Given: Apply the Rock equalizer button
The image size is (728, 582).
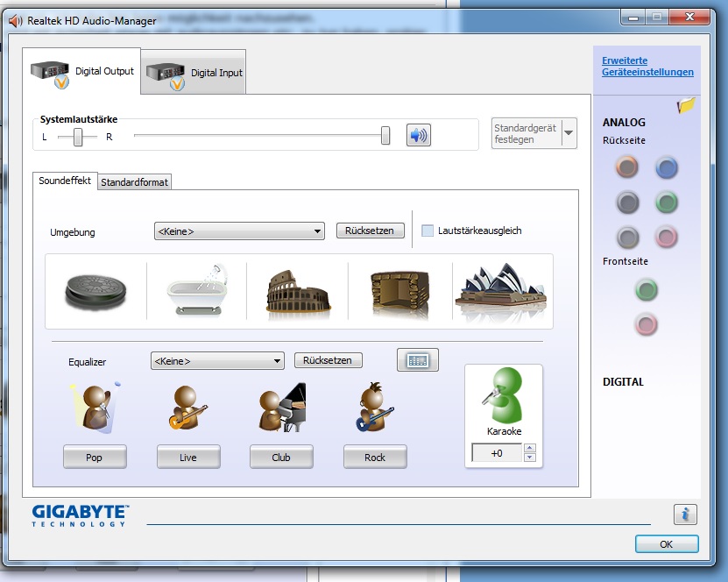Looking at the screenshot, I should pyautogui.click(x=375, y=457).
